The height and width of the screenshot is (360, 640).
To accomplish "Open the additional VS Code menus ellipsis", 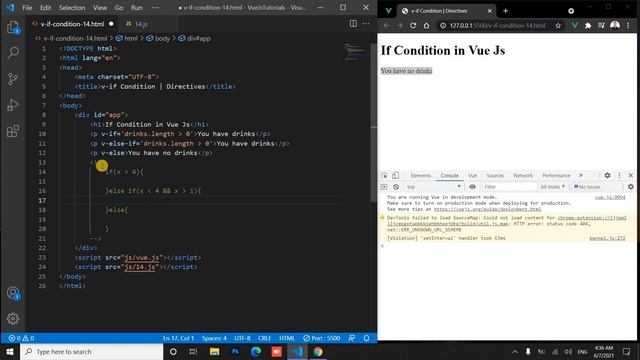I will coord(156,8).
